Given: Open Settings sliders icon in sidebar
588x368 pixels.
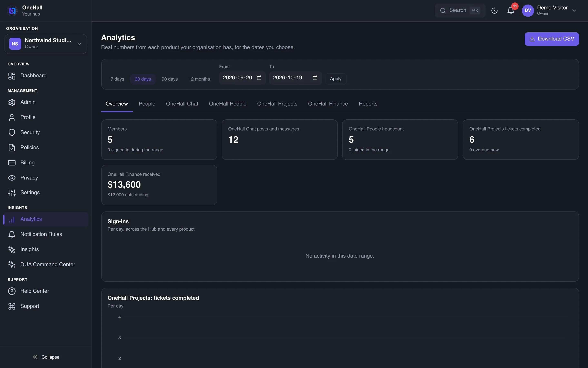Looking at the screenshot, I should [x=12, y=193].
